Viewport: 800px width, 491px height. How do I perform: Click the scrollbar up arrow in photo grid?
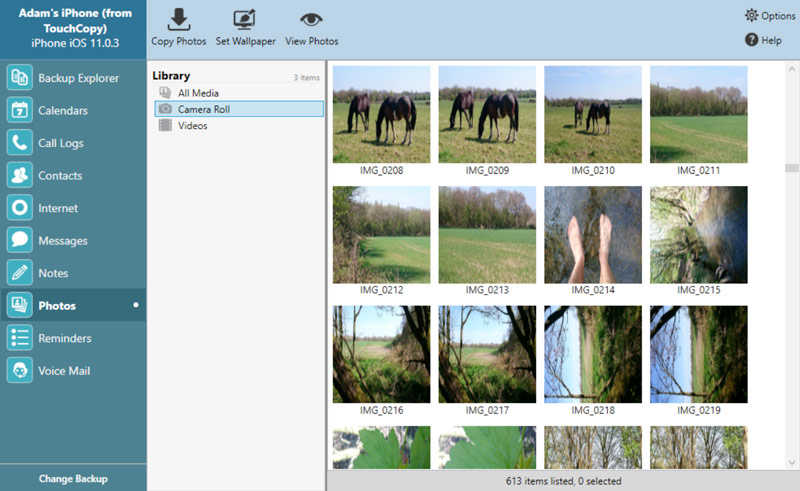tap(792, 68)
